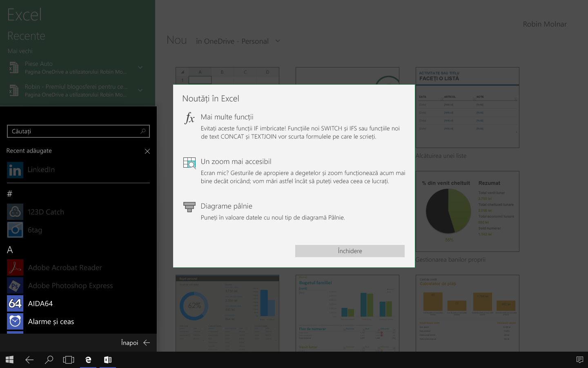Select the # letter group header

(10, 194)
